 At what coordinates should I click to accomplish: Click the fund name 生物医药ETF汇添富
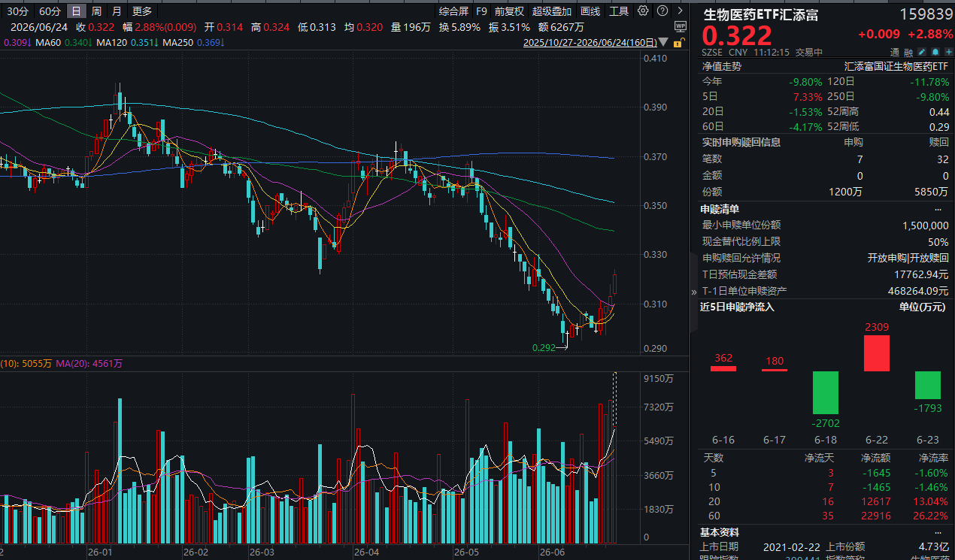(761, 14)
